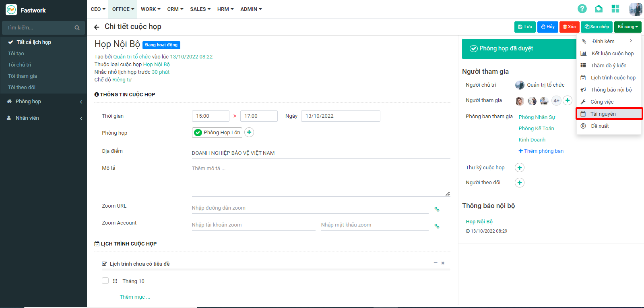
Task: Add a meeting room with plus icon
Action: (249, 132)
